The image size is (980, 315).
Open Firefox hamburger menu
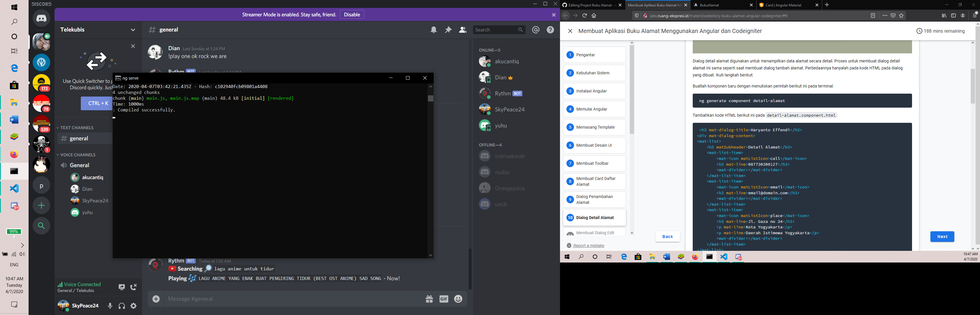coord(975,15)
